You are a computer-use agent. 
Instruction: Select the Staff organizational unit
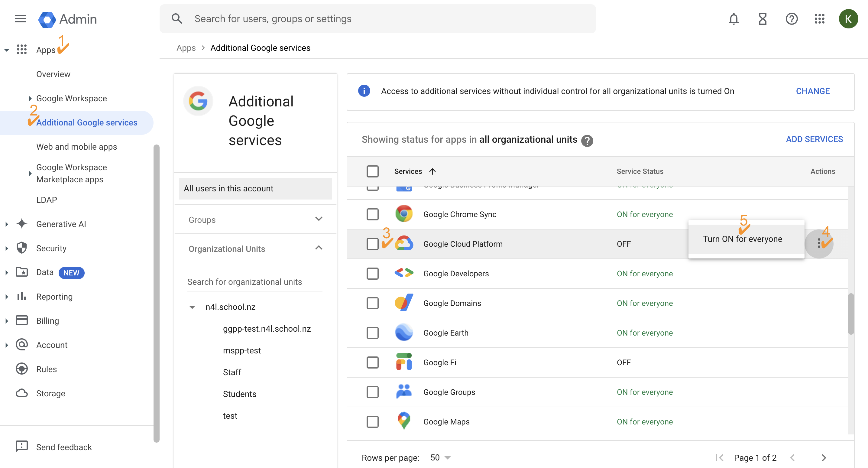click(232, 372)
